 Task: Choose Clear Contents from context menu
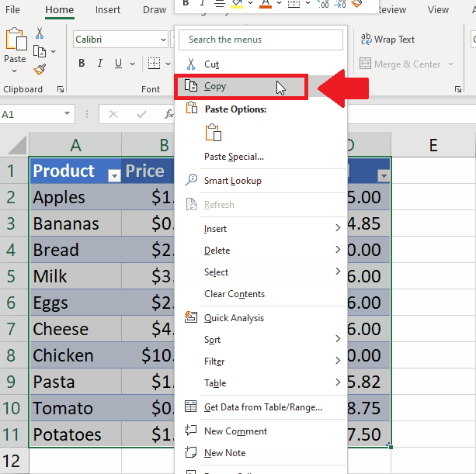tap(234, 294)
